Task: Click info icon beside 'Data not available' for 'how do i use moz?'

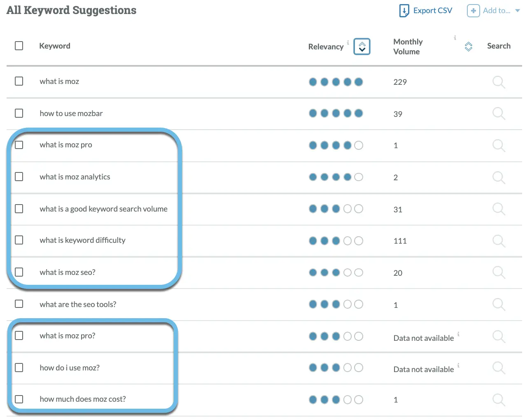Action: coord(458,365)
